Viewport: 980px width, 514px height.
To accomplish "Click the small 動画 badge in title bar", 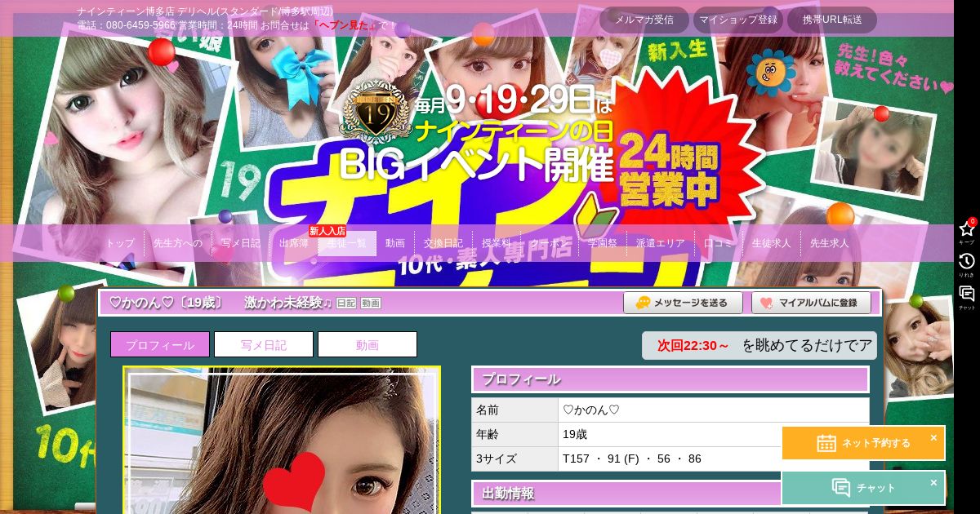I will pos(371,304).
